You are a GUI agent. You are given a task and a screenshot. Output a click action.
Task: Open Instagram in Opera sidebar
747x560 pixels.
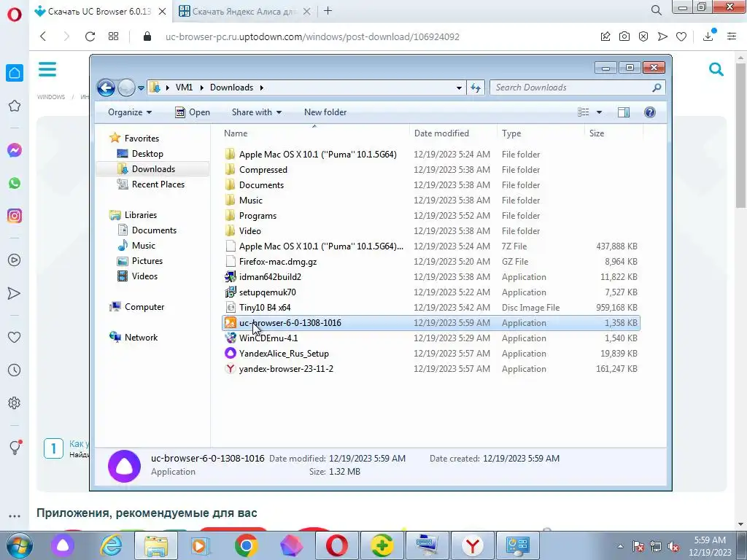tap(15, 216)
